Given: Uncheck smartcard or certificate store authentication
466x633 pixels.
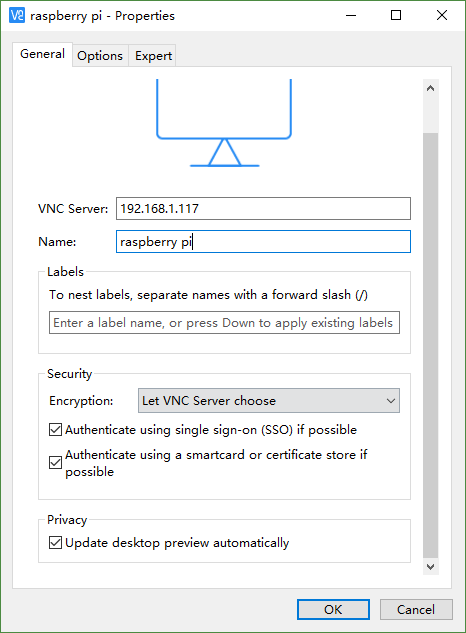Looking at the screenshot, I should [56, 462].
